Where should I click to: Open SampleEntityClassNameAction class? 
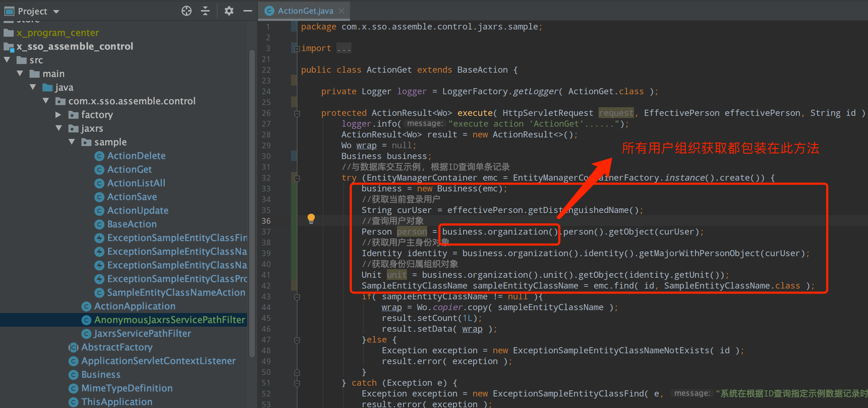176,293
